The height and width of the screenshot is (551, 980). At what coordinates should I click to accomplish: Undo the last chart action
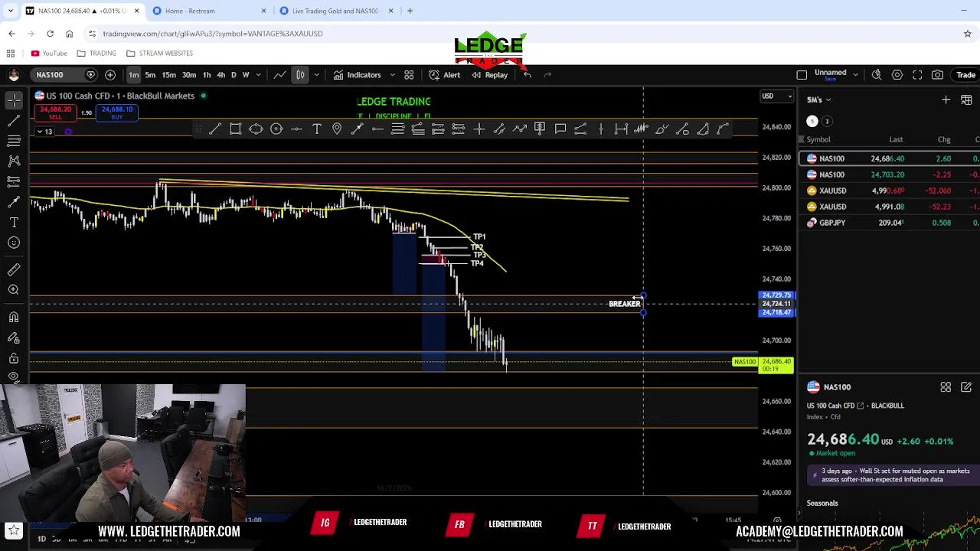(x=528, y=75)
